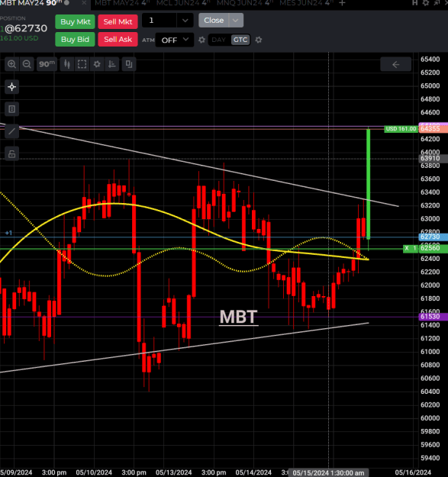Open chart settings gear in chart toolbar
Viewport: 448px width, 477px height.
[x=97, y=64]
